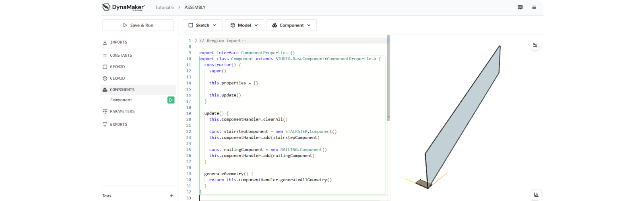Run Component with green play icon
The image size is (644, 201).
pyautogui.click(x=171, y=100)
